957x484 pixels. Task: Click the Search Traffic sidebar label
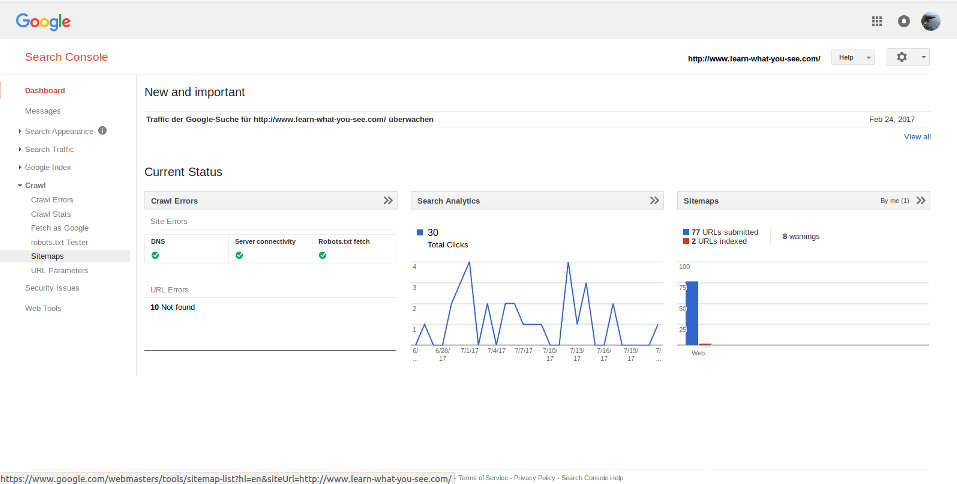pyautogui.click(x=49, y=149)
